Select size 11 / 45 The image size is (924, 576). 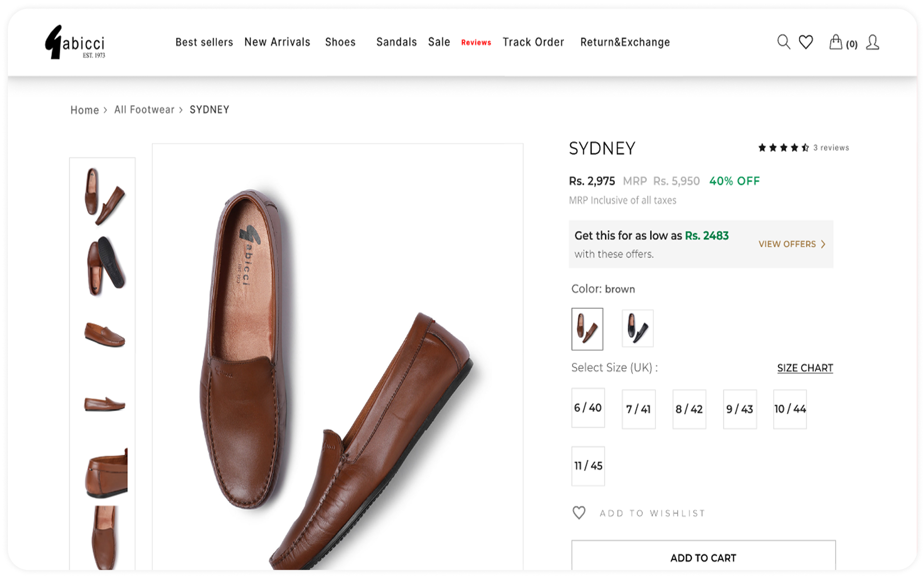[x=588, y=465]
